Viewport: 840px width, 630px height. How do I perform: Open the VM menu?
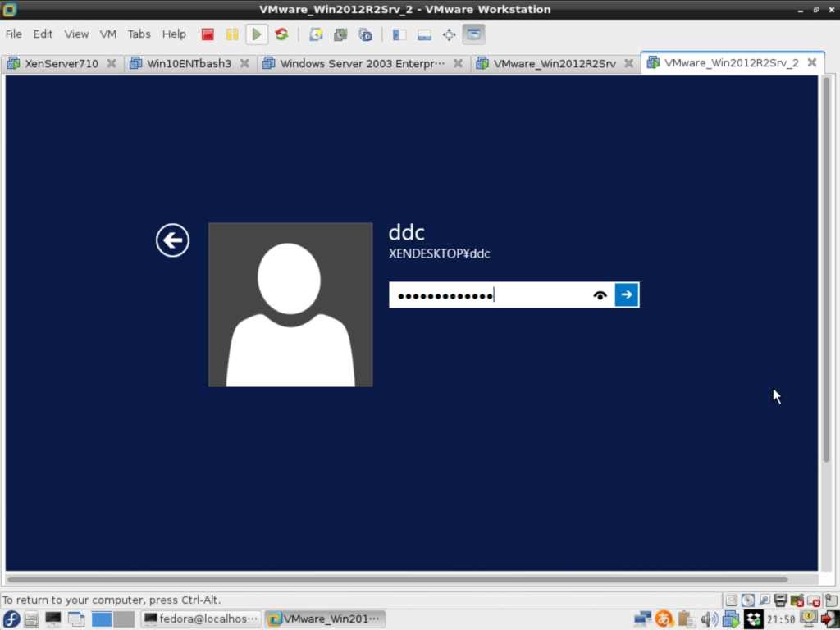[x=108, y=34]
